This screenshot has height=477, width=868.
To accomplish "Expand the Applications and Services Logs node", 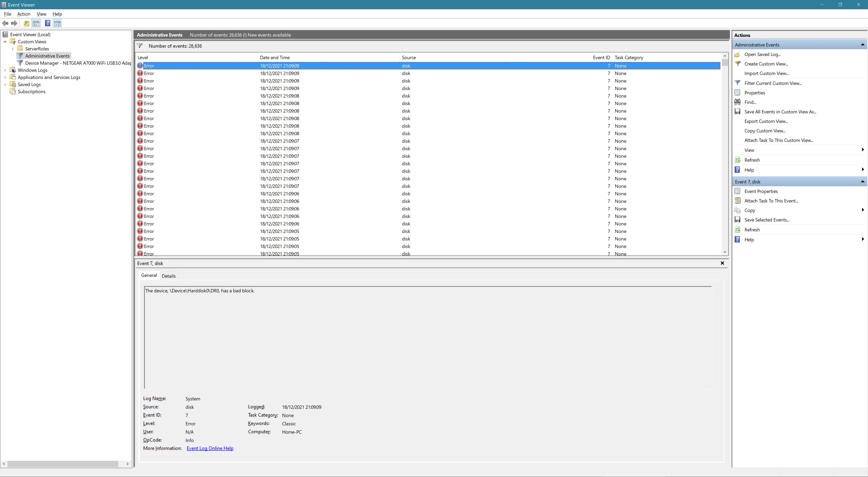I will click(x=5, y=77).
